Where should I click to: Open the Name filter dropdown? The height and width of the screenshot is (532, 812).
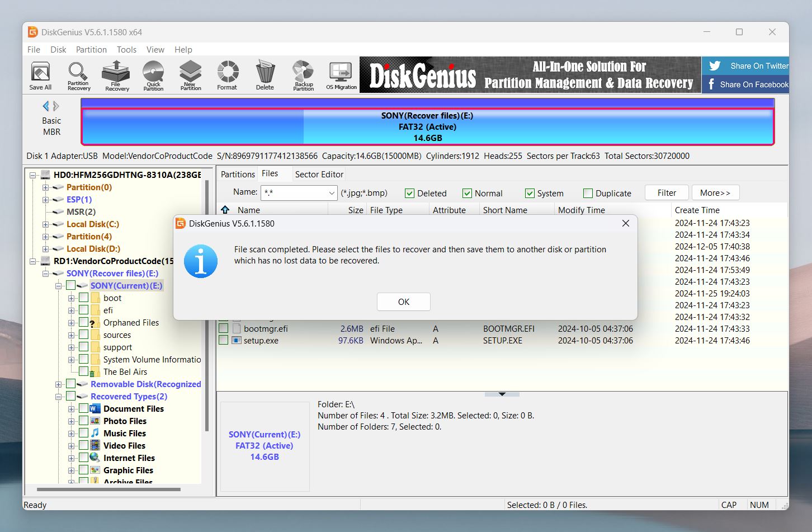pyautogui.click(x=332, y=193)
